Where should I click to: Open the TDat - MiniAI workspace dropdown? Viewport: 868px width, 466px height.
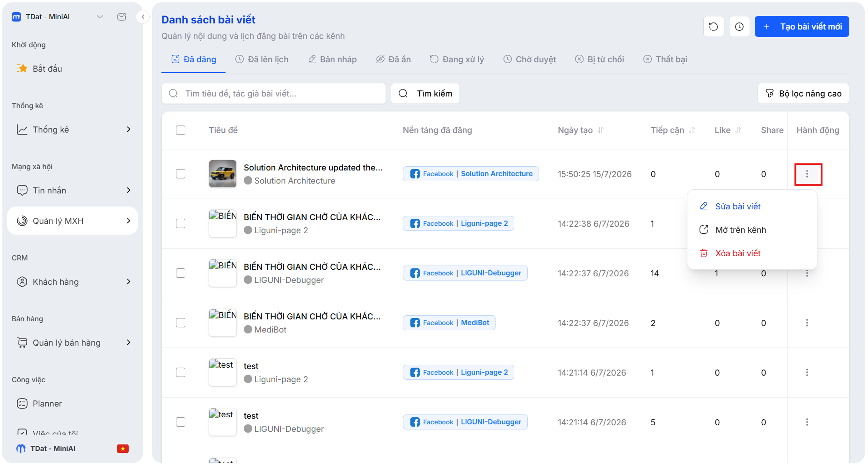100,17
